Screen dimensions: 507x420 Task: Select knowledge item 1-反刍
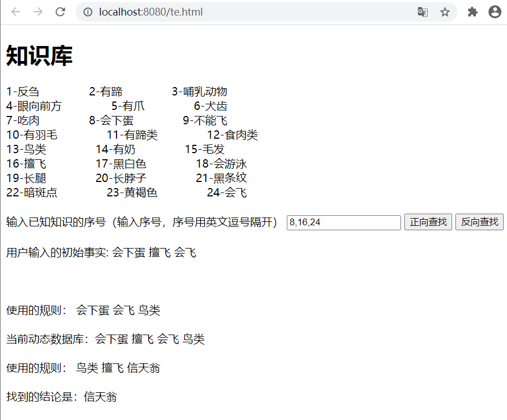click(x=23, y=92)
